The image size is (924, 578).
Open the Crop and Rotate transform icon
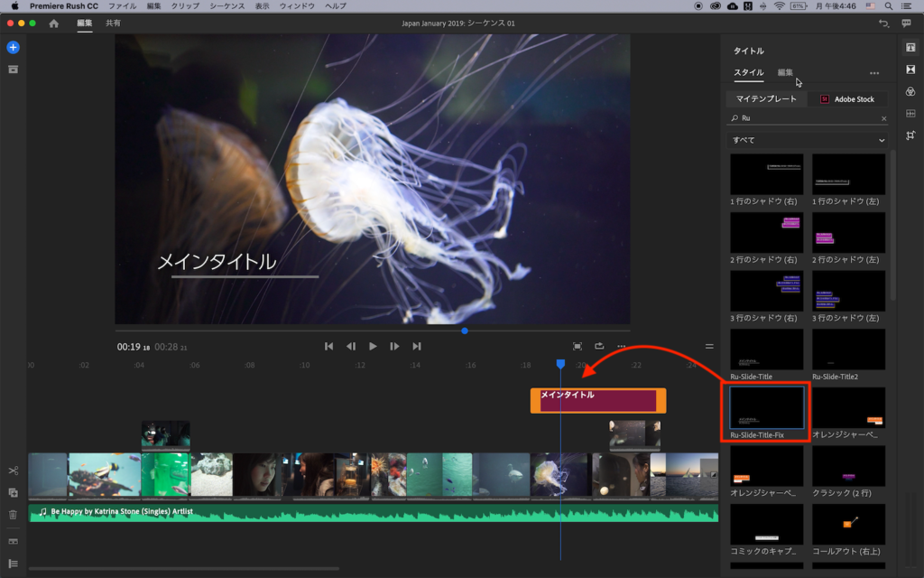pos(910,135)
